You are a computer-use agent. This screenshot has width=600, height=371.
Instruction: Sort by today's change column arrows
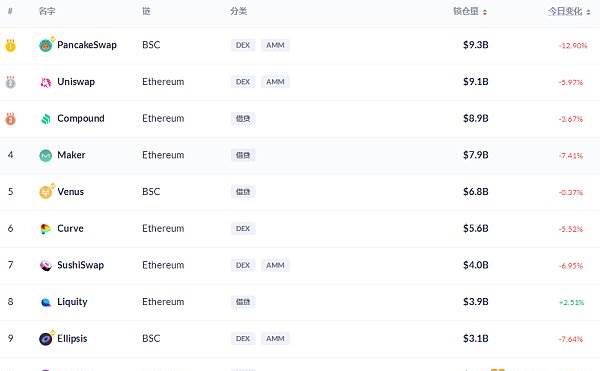pos(588,12)
